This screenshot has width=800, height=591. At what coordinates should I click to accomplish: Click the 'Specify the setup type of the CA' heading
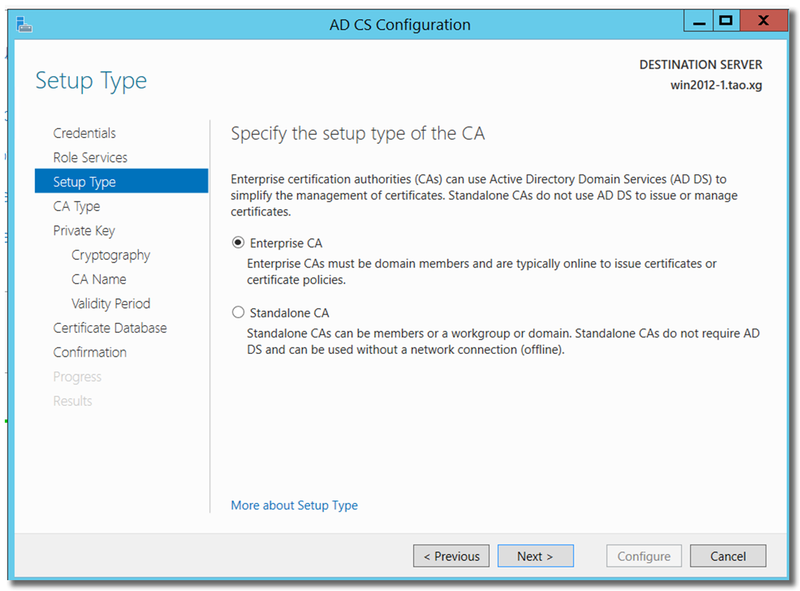point(358,134)
